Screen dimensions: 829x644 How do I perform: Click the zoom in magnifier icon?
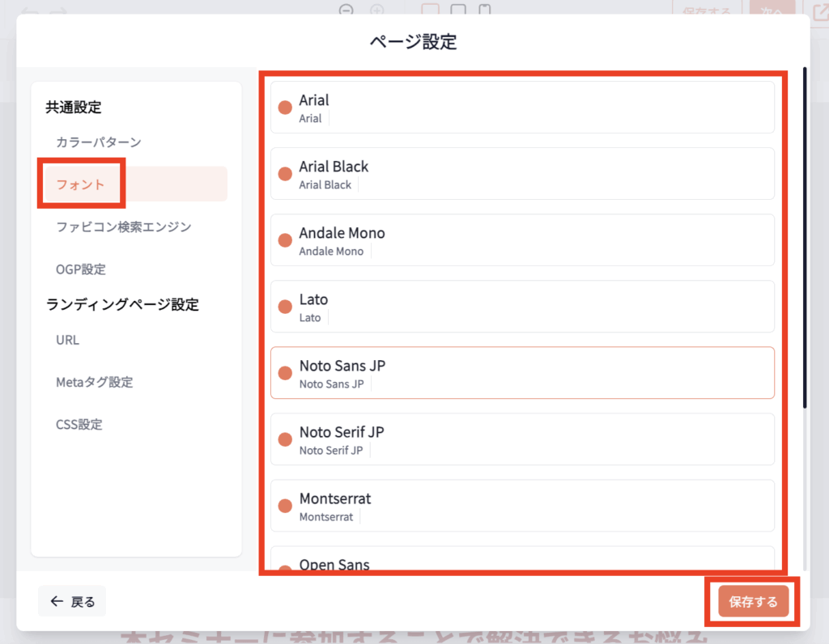pyautogui.click(x=376, y=11)
